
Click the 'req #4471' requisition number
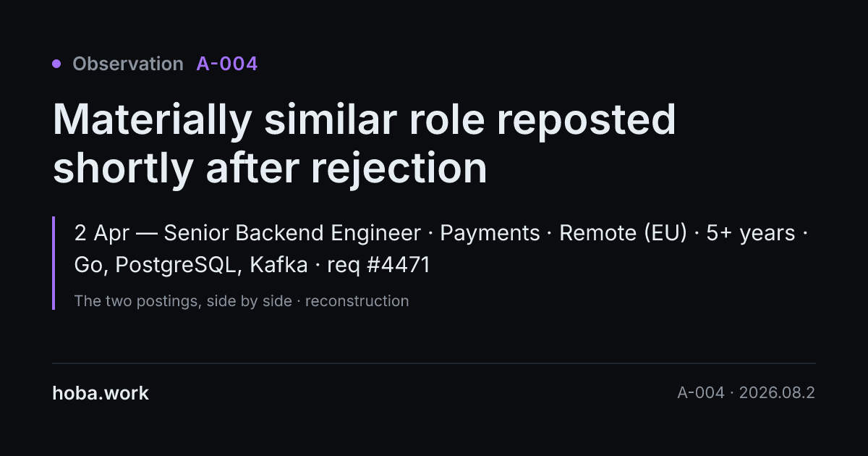pos(378,266)
